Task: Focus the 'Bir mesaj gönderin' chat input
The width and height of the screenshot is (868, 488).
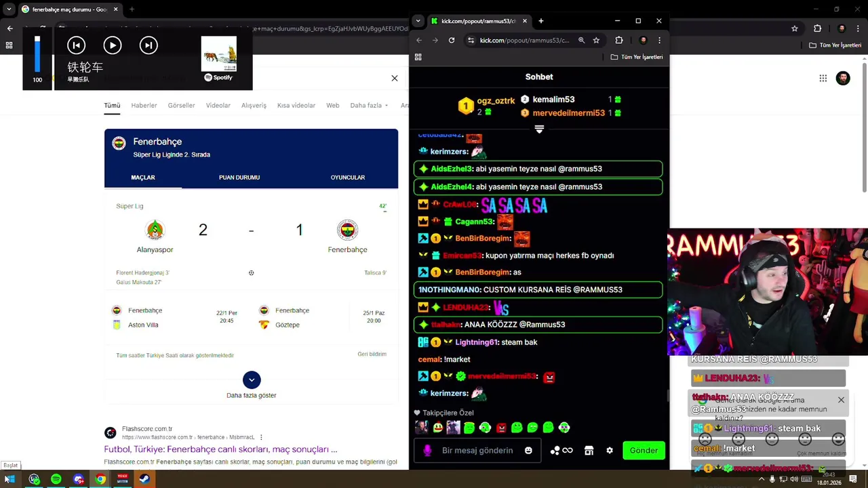Action: point(477,451)
